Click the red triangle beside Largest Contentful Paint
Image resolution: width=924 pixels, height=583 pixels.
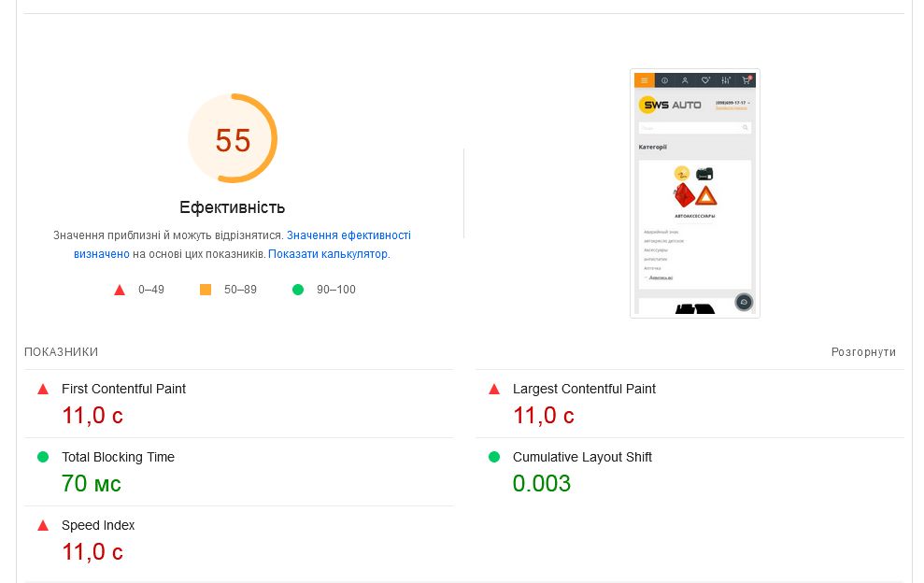(494, 389)
